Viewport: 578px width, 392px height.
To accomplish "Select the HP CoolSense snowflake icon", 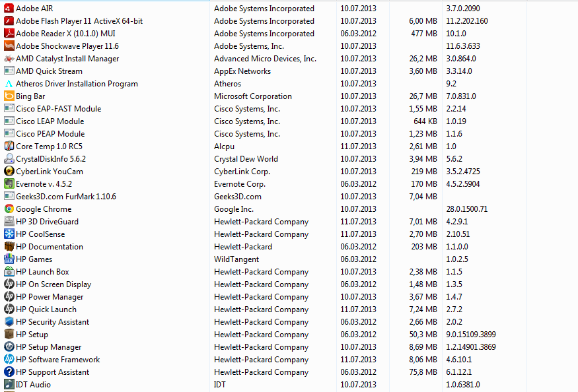I will pyautogui.click(x=9, y=234).
